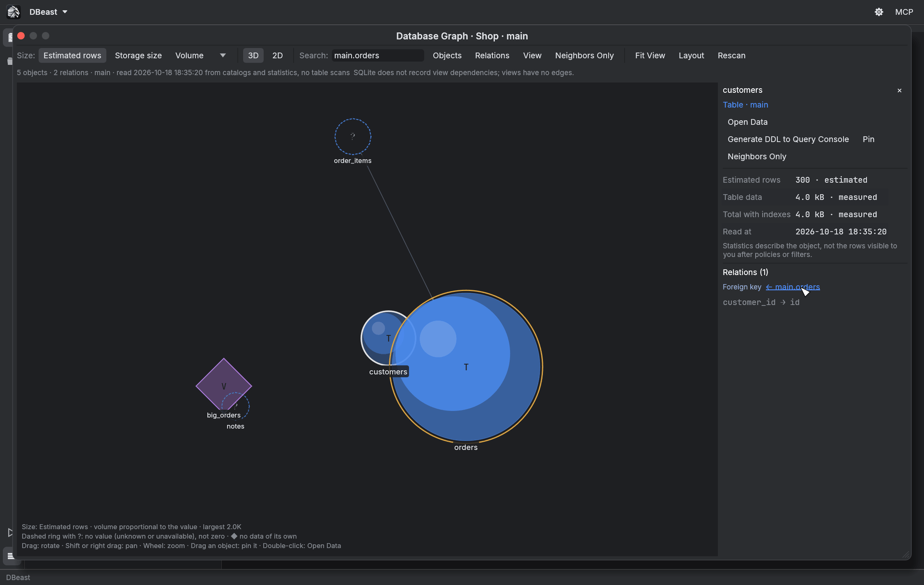Click the DBeast app logo icon

13,12
